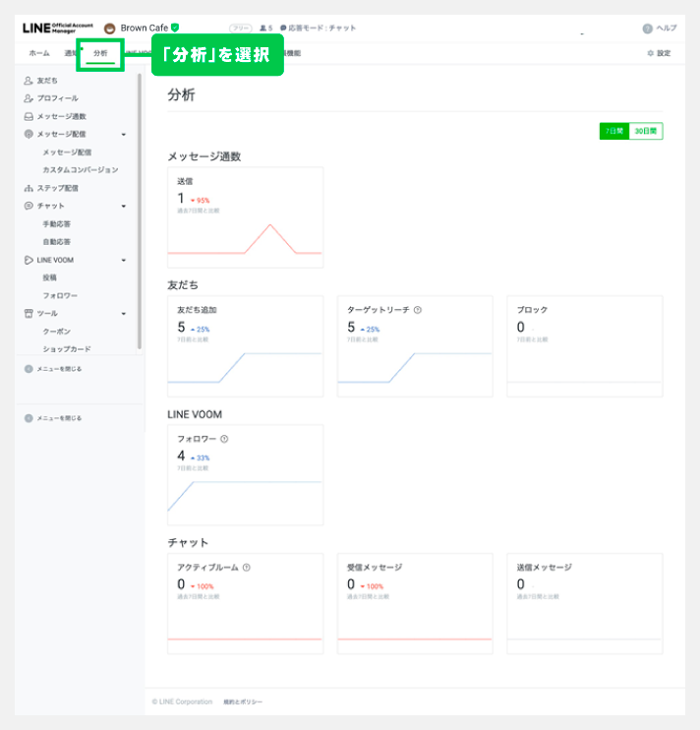This screenshot has height=730, width=700.
Task: Click the メッセージ通数 inbox icon
Action: point(29,116)
